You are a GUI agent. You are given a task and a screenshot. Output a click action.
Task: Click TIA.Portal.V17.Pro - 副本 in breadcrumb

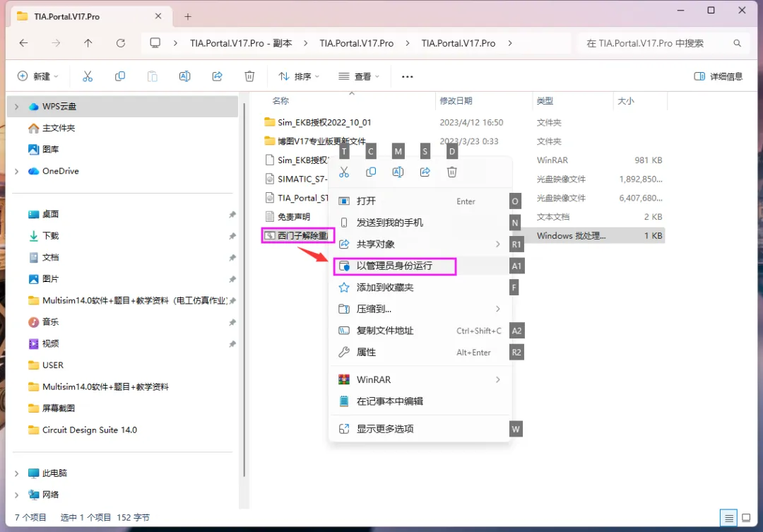pos(241,43)
